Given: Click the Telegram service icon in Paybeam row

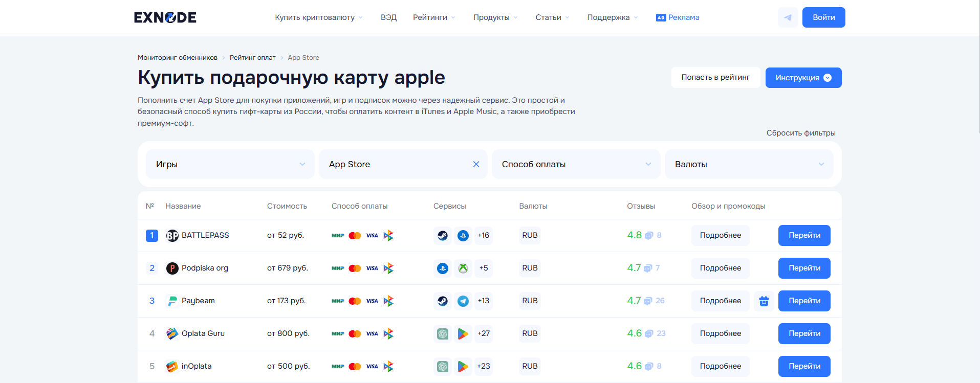Looking at the screenshot, I should (x=463, y=301).
